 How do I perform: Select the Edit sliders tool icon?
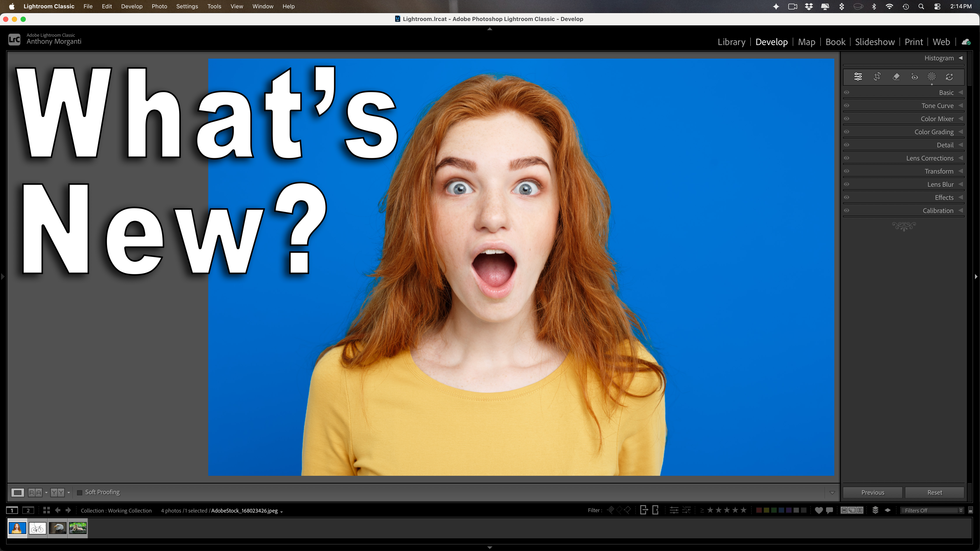coord(858,77)
